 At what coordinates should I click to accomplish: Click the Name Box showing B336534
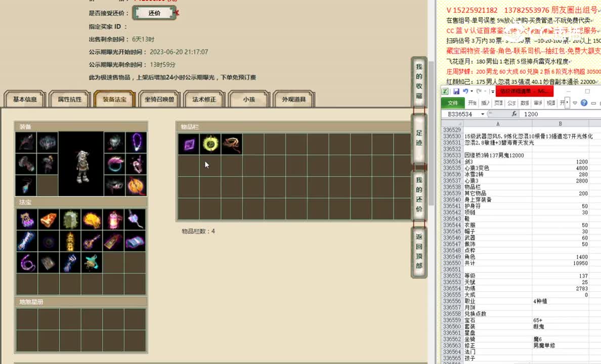click(460, 114)
